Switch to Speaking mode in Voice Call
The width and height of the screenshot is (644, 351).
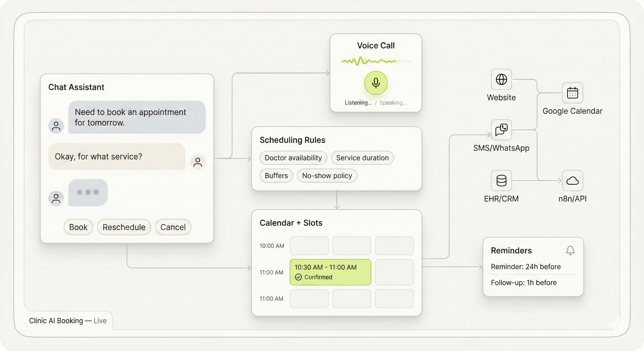tap(392, 102)
